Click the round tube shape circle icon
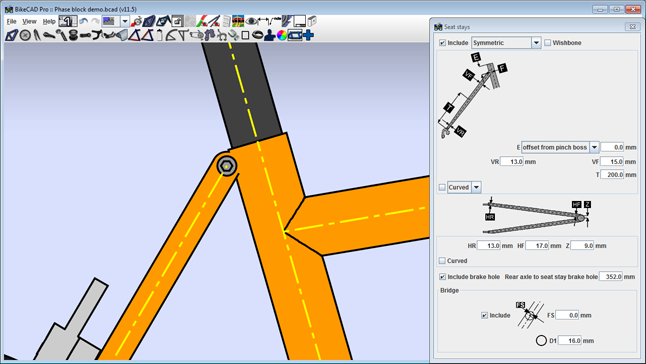646x364 pixels. point(541,341)
